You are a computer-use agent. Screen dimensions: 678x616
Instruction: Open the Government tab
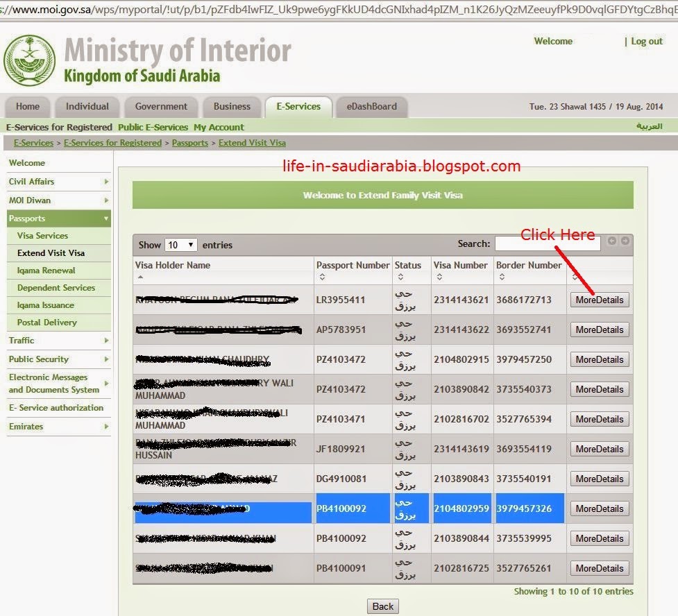161,106
